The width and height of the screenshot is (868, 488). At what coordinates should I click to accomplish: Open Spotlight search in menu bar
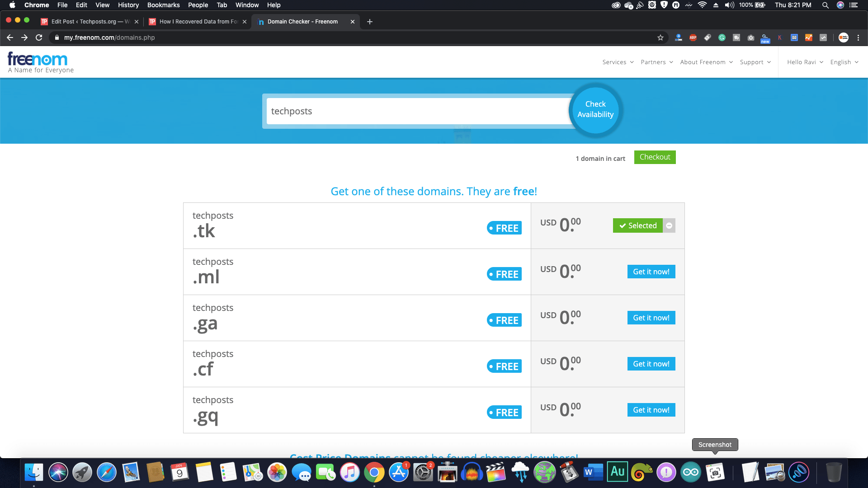coord(826,5)
